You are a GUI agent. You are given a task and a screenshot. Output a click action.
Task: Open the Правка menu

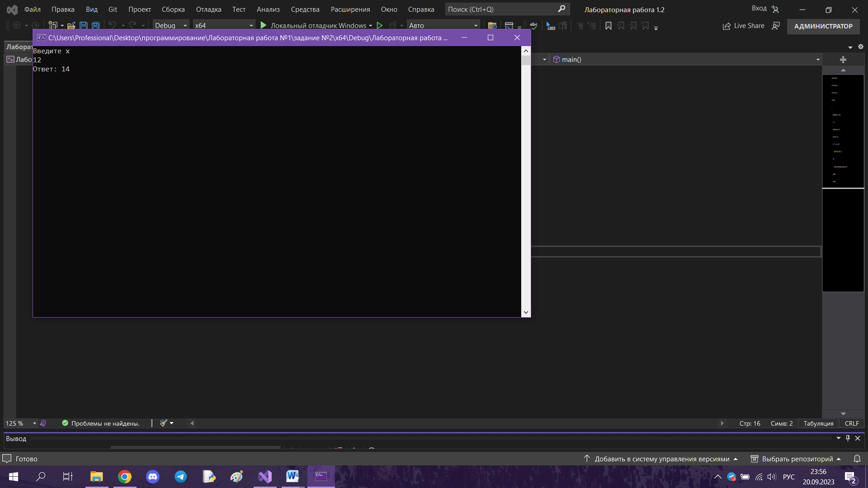click(63, 9)
